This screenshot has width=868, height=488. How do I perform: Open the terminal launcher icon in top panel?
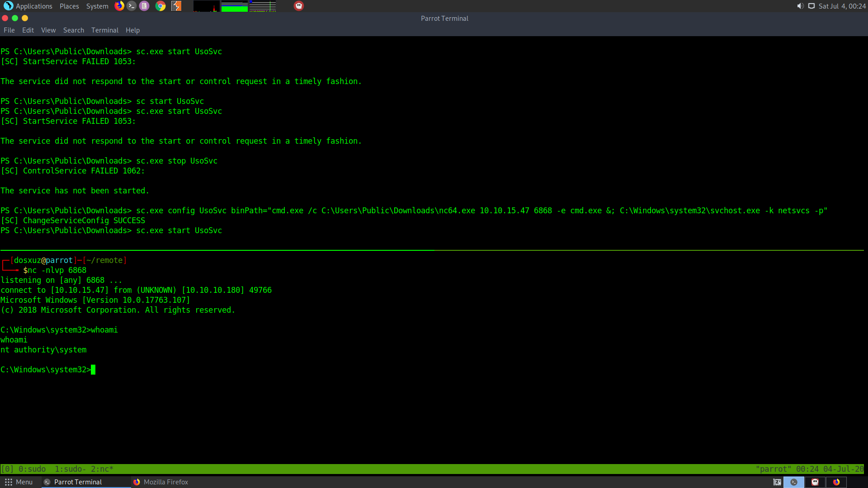click(x=132, y=6)
